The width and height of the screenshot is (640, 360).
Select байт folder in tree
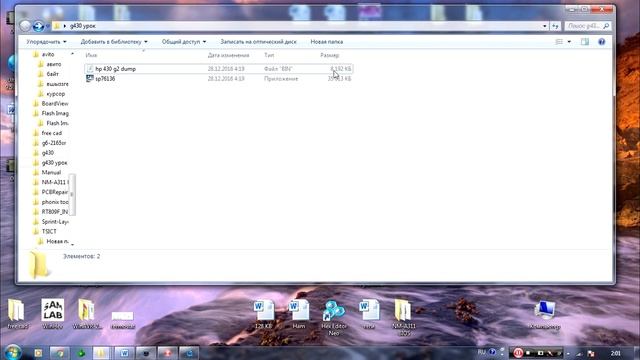click(x=52, y=74)
